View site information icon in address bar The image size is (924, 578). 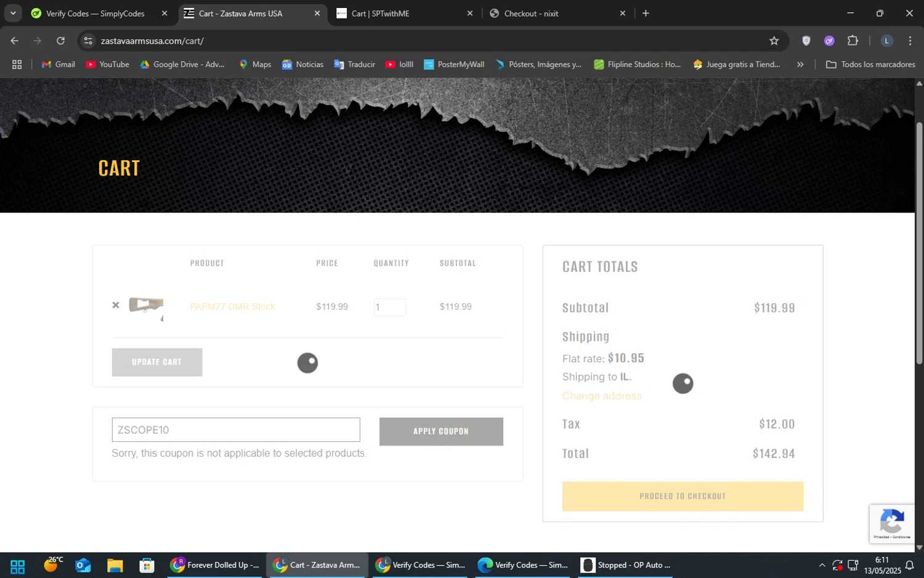coord(88,41)
